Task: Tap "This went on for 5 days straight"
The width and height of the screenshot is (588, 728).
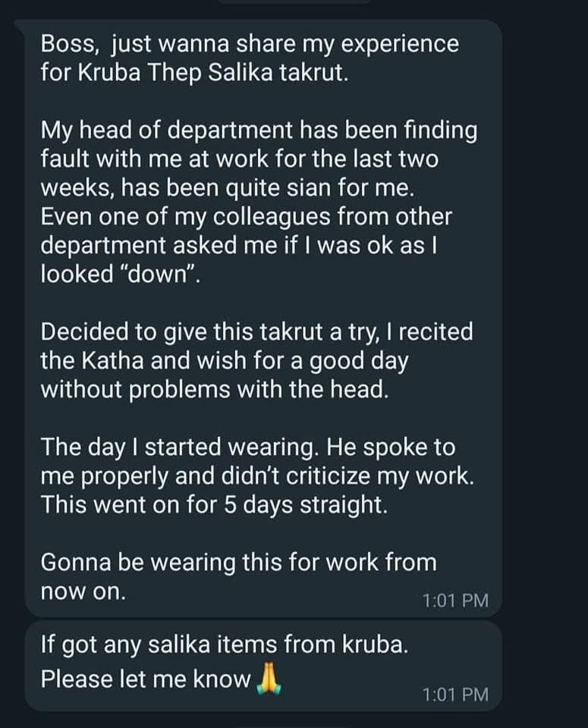Action: pyautogui.click(x=213, y=504)
